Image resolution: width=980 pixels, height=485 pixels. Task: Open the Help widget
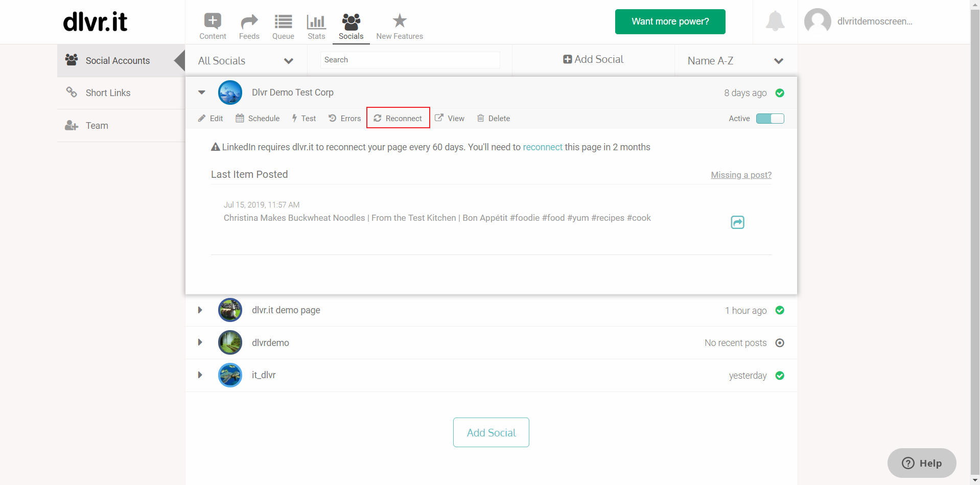click(922, 463)
